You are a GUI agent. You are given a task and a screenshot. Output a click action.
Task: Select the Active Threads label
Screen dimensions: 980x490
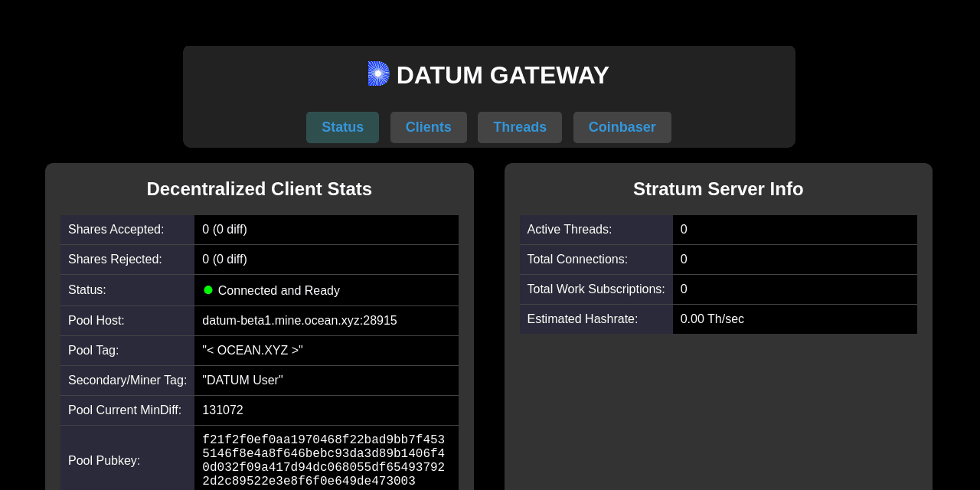point(570,230)
